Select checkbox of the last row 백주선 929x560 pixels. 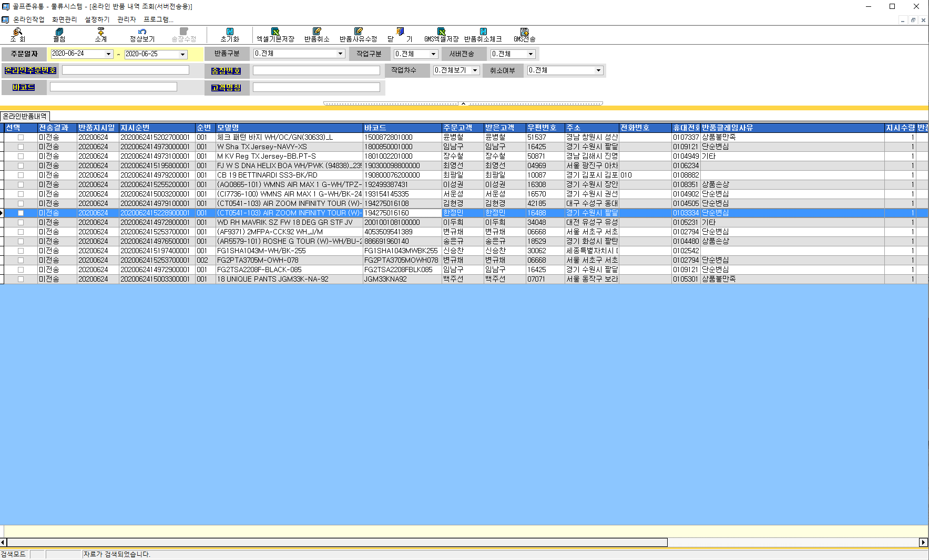tap(21, 279)
